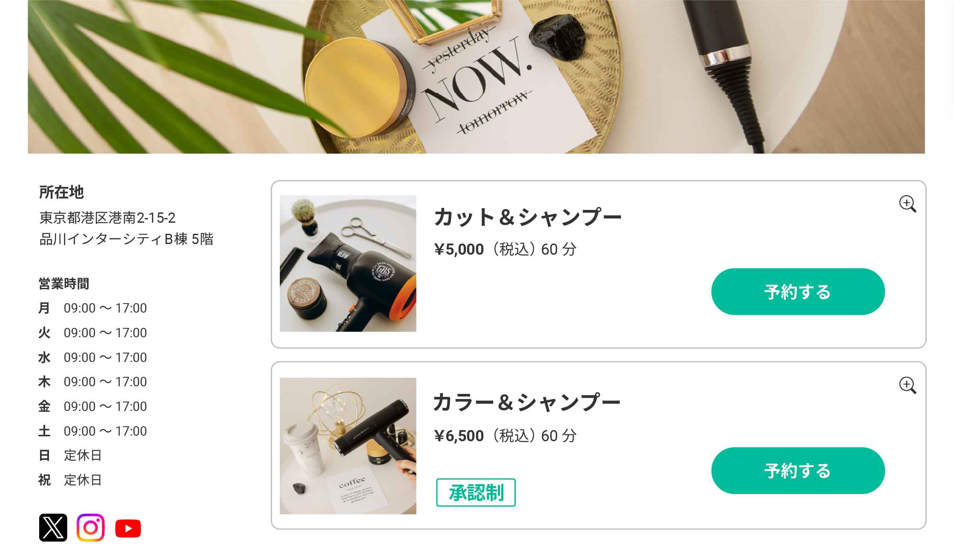Click the hero banner image with NOW card
Screen dimensions: 954x560
(476, 77)
